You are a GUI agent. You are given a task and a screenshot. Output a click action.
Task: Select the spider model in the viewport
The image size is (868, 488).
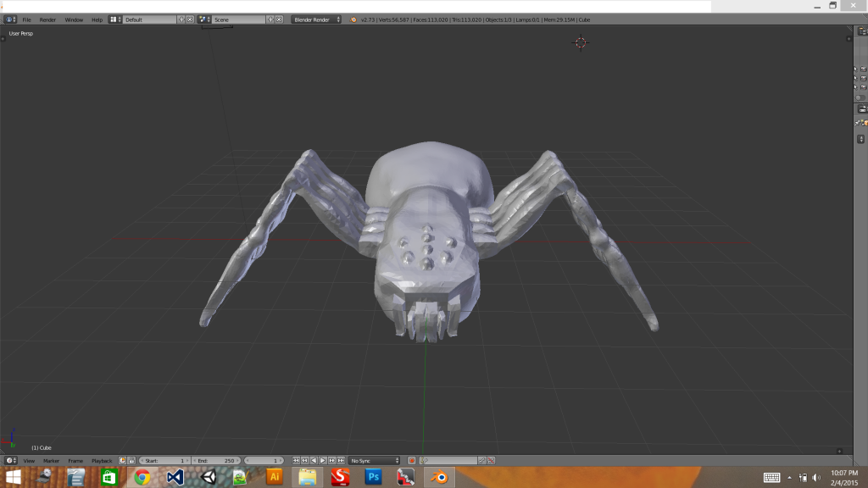tap(428, 243)
